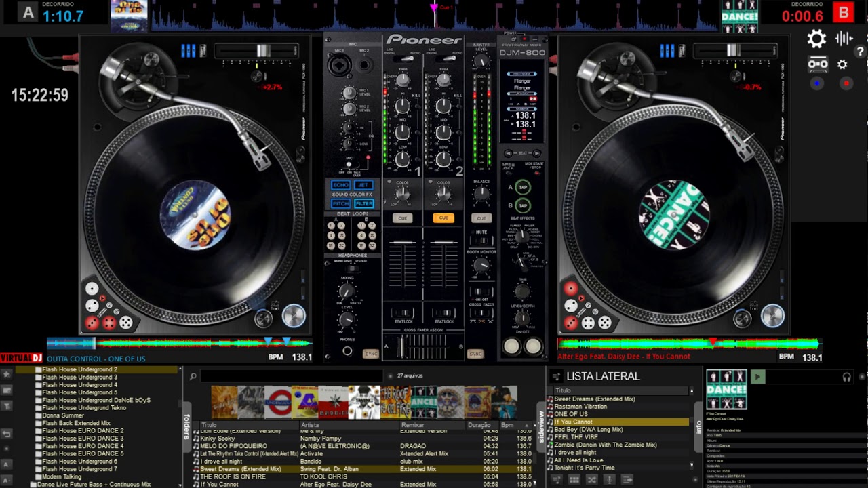Click the left SYNC button
The image size is (868, 488).
[371, 354]
